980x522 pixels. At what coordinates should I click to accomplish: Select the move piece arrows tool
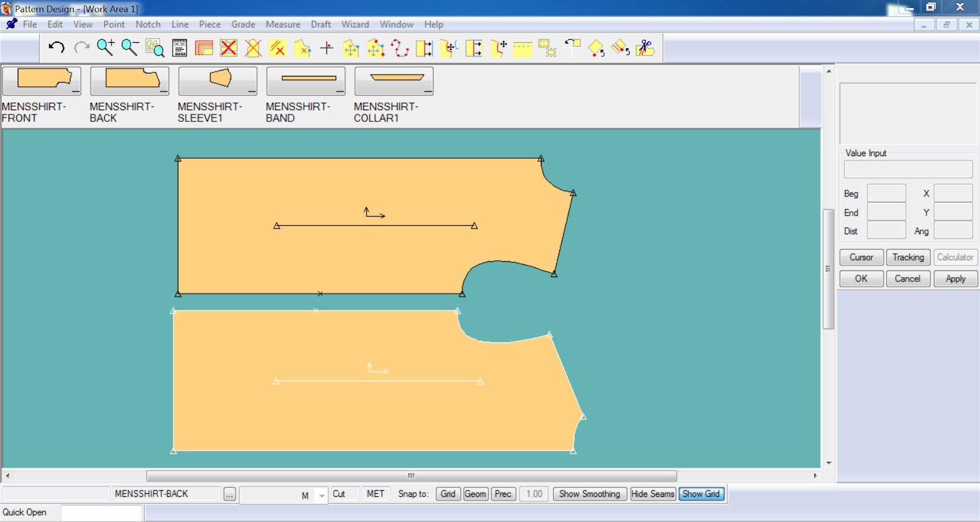(x=351, y=48)
